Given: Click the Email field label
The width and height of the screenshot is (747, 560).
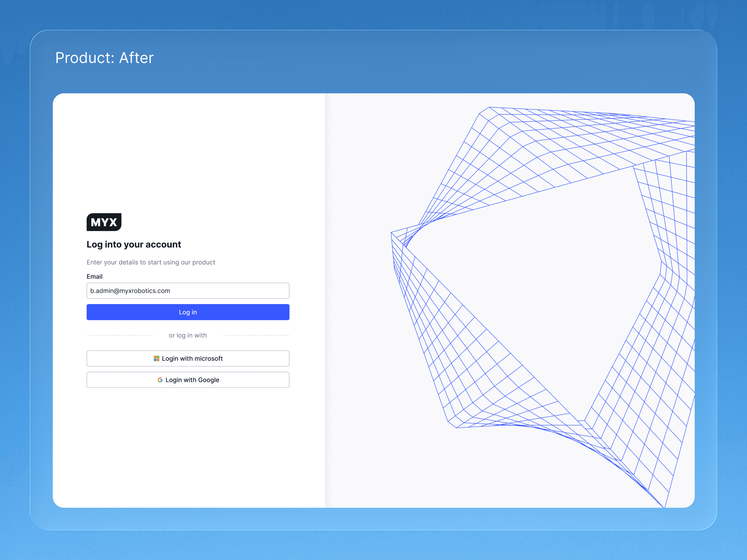Looking at the screenshot, I should click(x=94, y=276).
